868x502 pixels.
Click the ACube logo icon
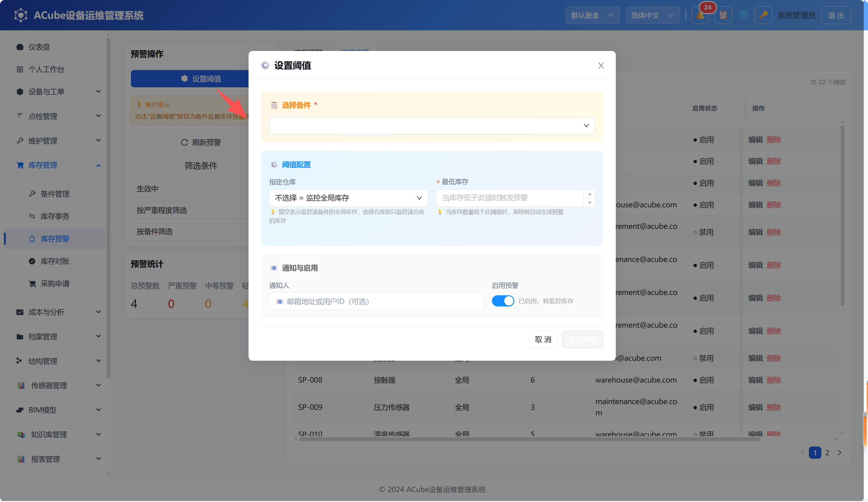click(21, 15)
